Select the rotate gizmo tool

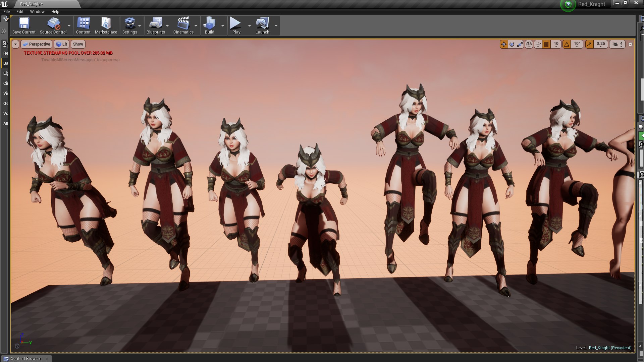[512, 44]
